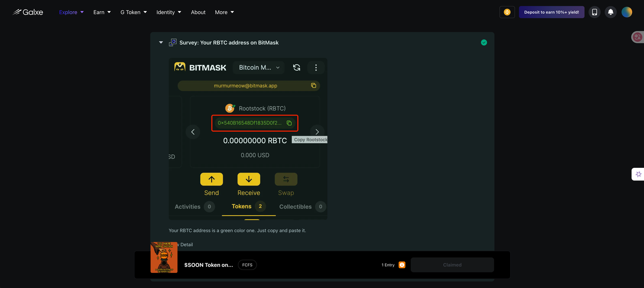Image resolution: width=644 pixels, height=288 pixels.
Task: Switch to the Collectibles tab in image
Action: (x=302, y=207)
